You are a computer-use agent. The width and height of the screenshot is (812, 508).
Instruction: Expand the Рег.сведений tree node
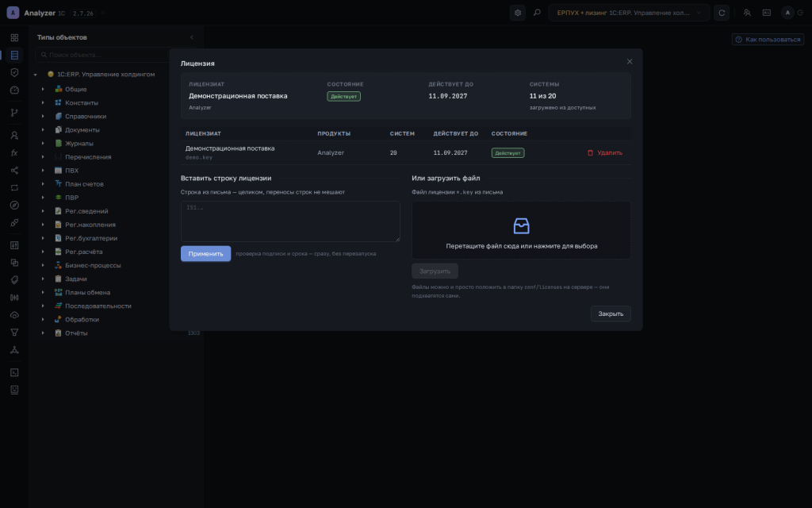(x=43, y=211)
